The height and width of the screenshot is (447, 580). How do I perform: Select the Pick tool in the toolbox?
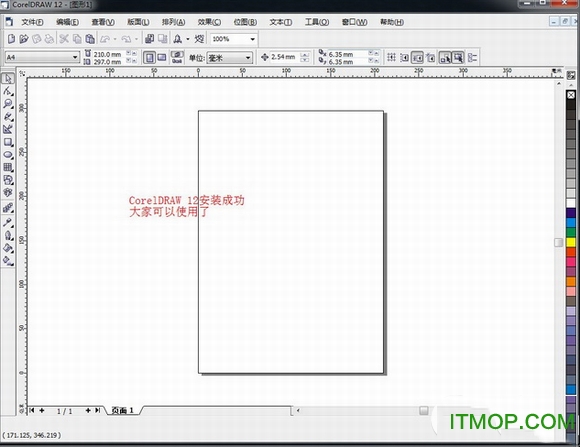point(8,78)
